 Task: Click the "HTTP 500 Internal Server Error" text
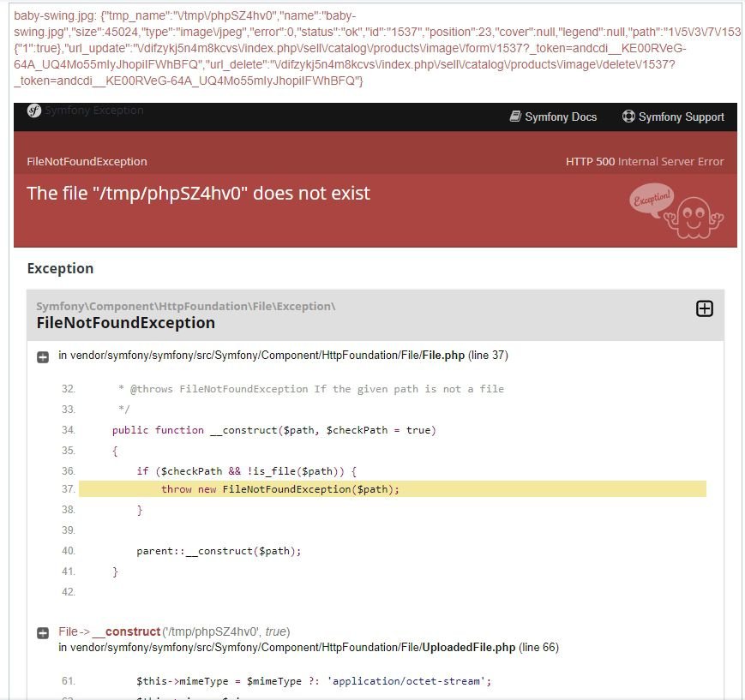[x=645, y=161]
